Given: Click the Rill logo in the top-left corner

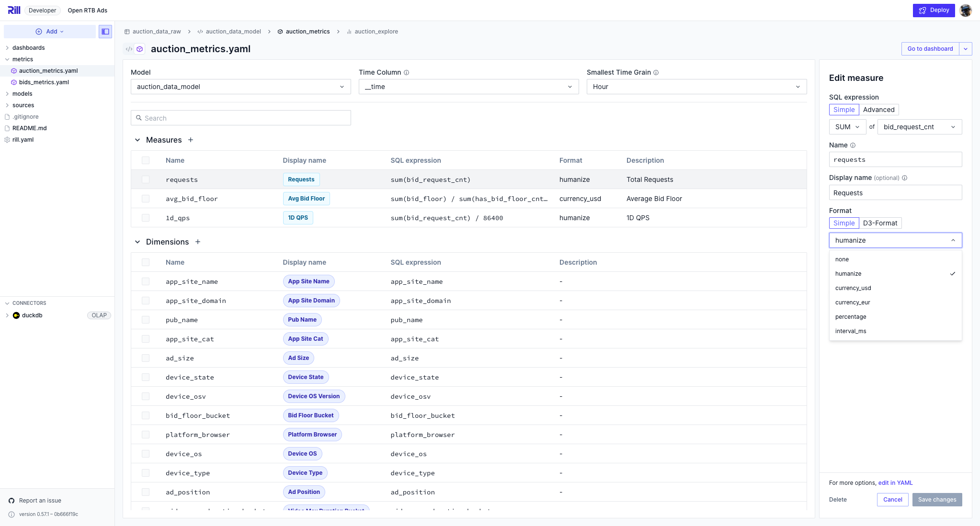Looking at the screenshot, I should [14, 10].
